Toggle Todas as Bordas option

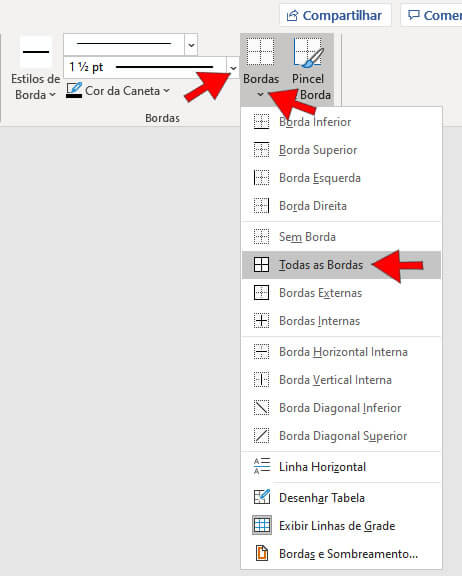(341, 265)
